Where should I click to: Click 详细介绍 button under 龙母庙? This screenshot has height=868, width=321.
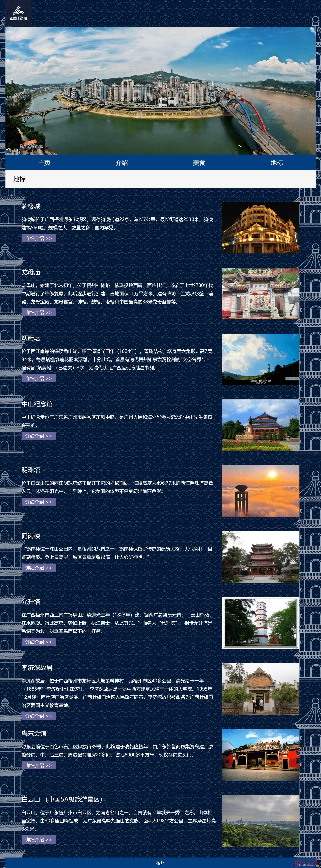(39, 312)
